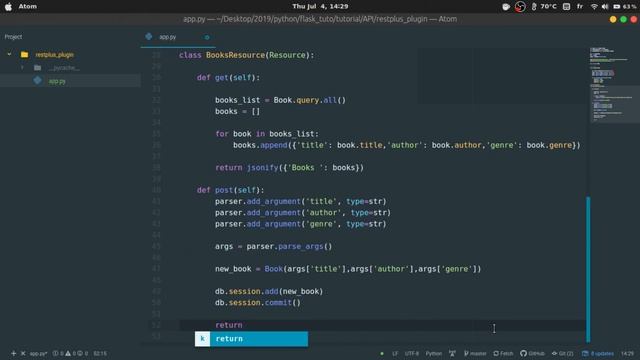The image size is (640, 360).
Task: Click the broadcast tower icon in the status bar
Action: 452,353
